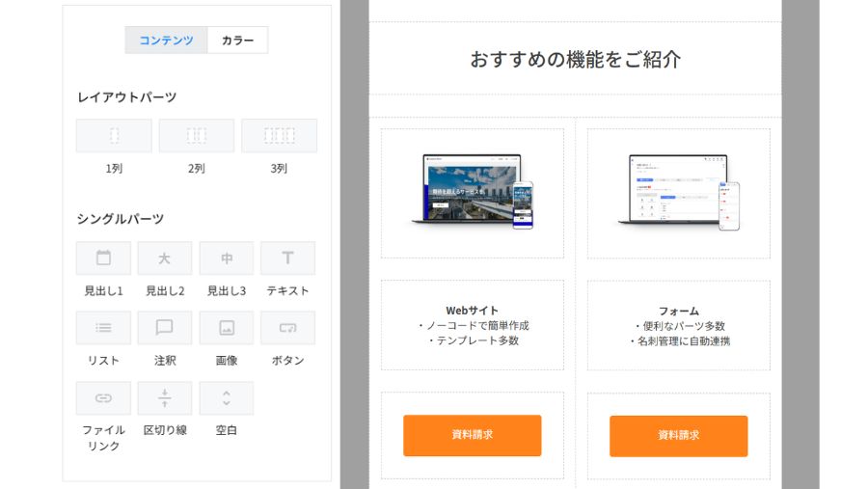
Task: Select the 3列 three-column layout part
Action: click(x=279, y=136)
